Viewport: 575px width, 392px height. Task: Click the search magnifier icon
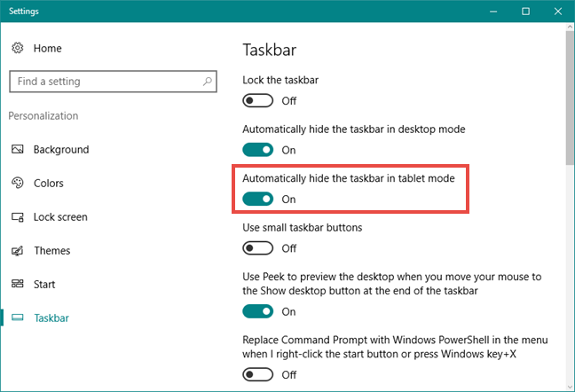coord(208,81)
